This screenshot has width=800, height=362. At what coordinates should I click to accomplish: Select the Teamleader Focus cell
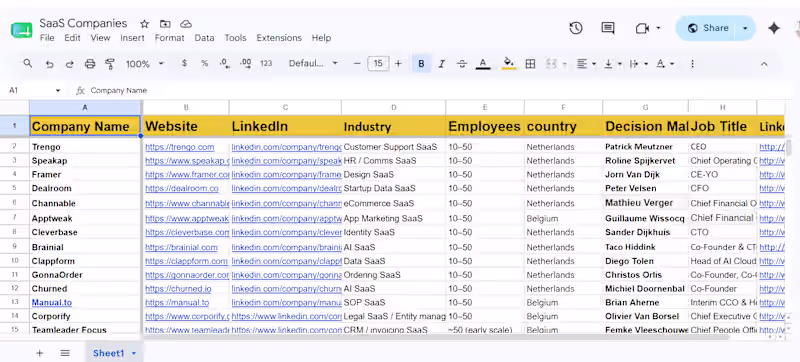tap(85, 330)
